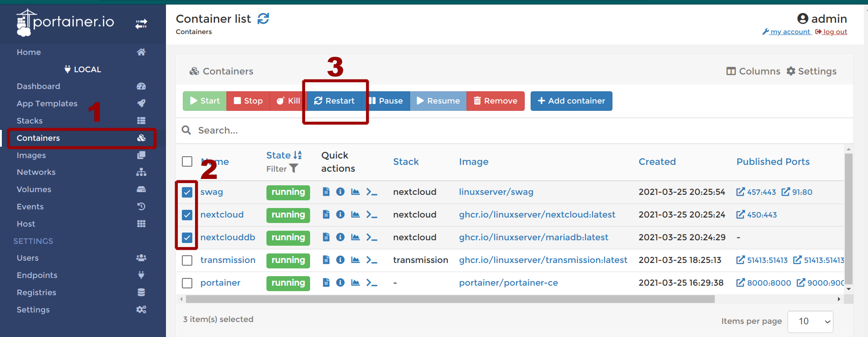The width and height of the screenshot is (868, 337).
Task: Open published port 457:443 link
Action: point(756,192)
